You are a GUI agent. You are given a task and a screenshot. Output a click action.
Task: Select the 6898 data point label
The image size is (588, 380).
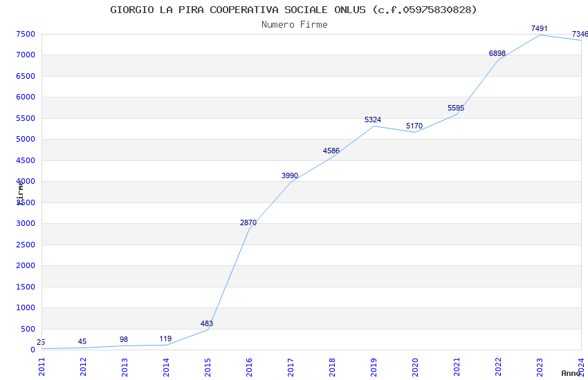[497, 53]
